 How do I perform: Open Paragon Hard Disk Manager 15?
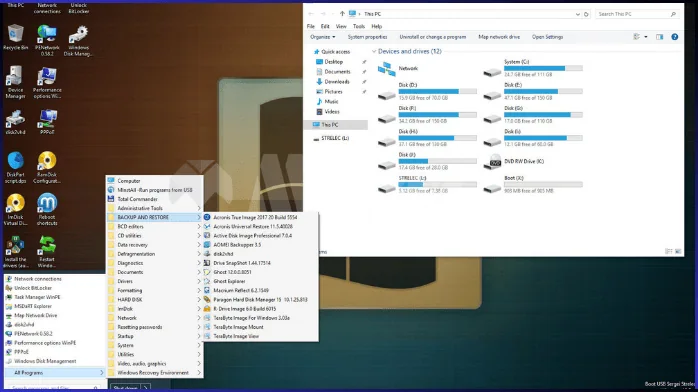(260, 299)
